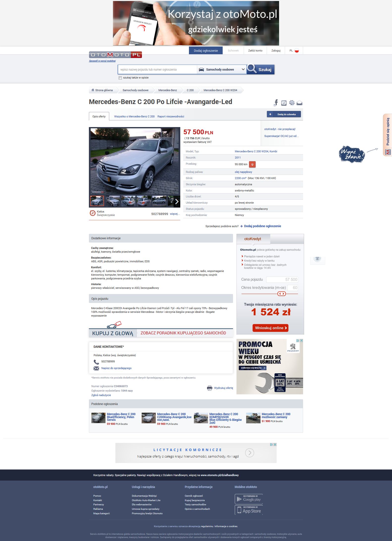Click the 'olej napędowy' fuel type link
The height and width of the screenshot is (541, 392).
click(243, 172)
